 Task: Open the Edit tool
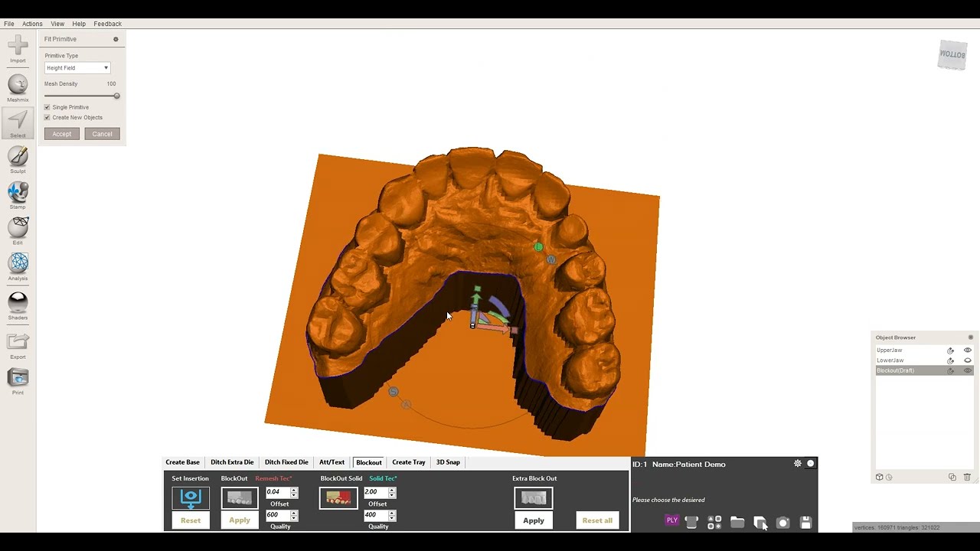[x=18, y=230]
